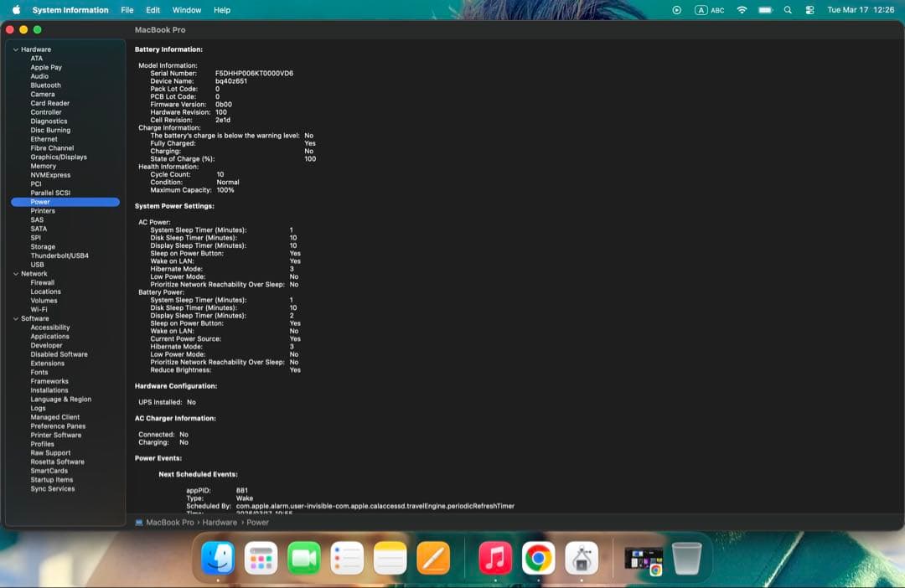Open the File menu
Screen dimensions: 905x588
click(127, 10)
